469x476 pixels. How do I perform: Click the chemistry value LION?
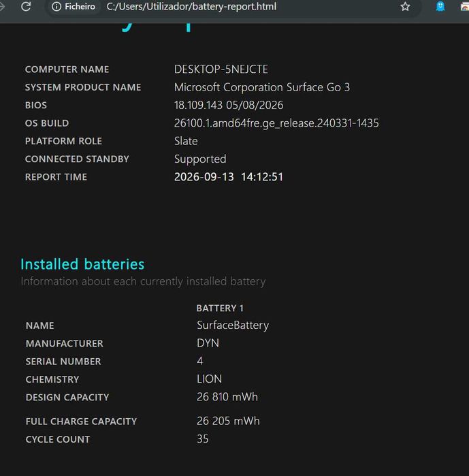pos(210,379)
